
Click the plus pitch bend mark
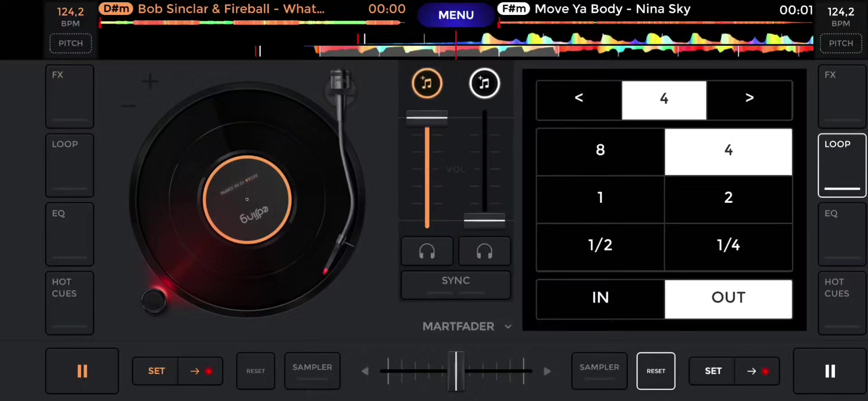pyautogui.click(x=150, y=82)
